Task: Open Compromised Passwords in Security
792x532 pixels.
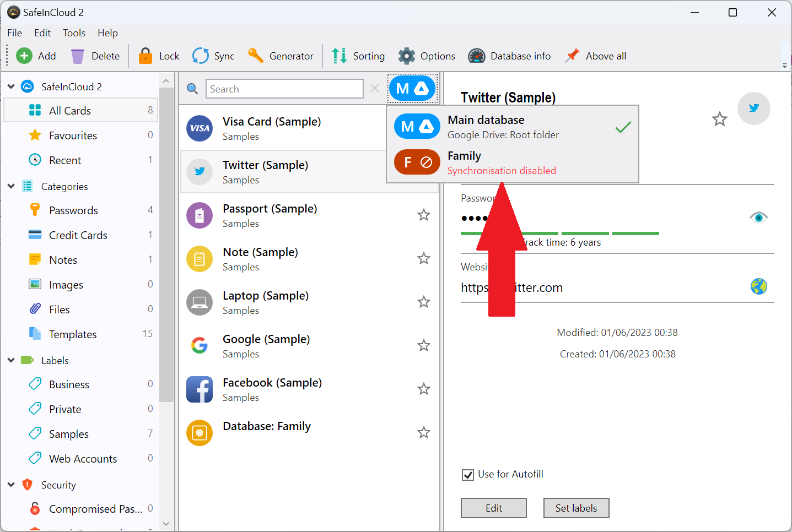Action: [x=81, y=509]
